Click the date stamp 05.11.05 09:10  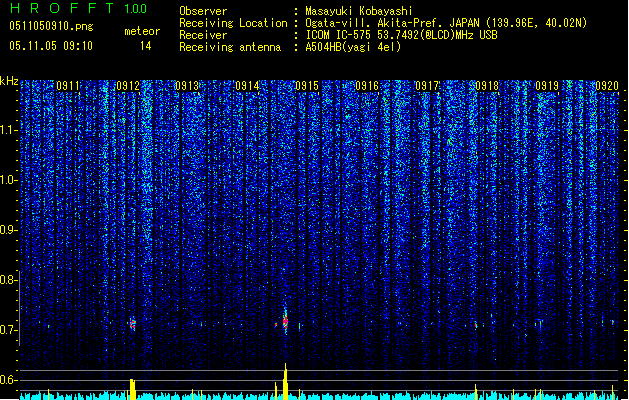click(51, 46)
